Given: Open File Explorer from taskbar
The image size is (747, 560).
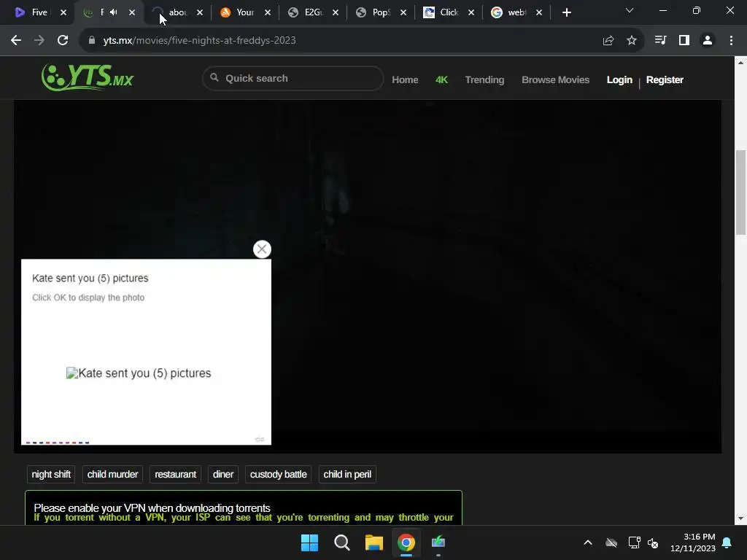Looking at the screenshot, I should pyautogui.click(x=374, y=542).
